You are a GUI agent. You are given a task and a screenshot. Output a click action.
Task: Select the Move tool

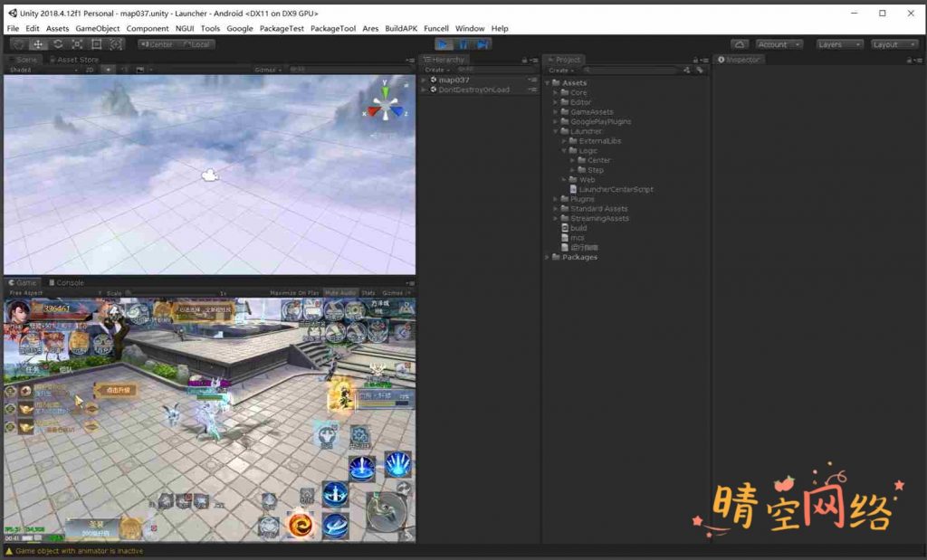click(x=38, y=44)
